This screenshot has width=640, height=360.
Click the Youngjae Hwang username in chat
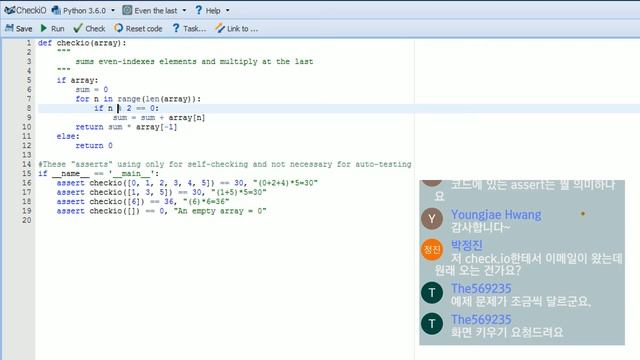tap(496, 215)
